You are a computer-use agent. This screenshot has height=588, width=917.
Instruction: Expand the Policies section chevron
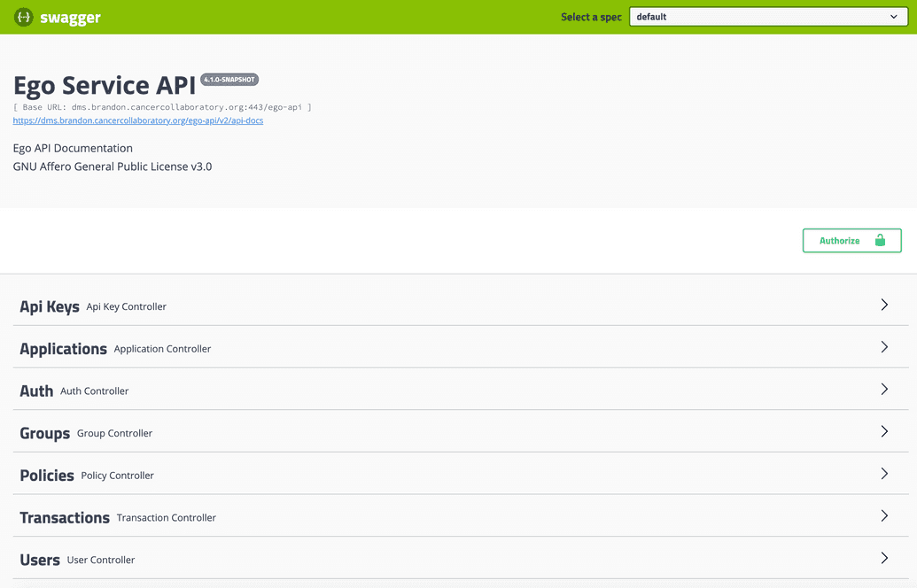point(884,474)
